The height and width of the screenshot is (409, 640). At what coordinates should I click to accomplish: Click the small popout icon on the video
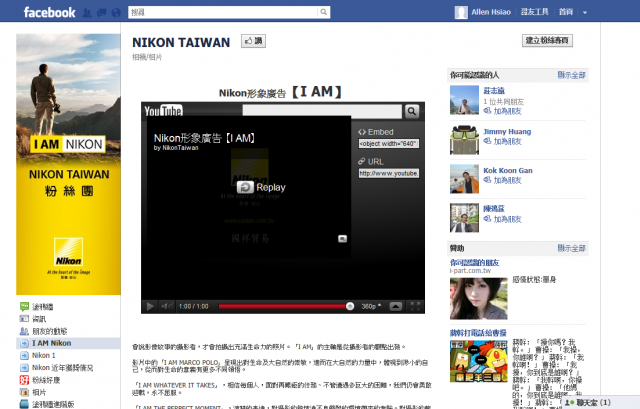(x=342, y=239)
